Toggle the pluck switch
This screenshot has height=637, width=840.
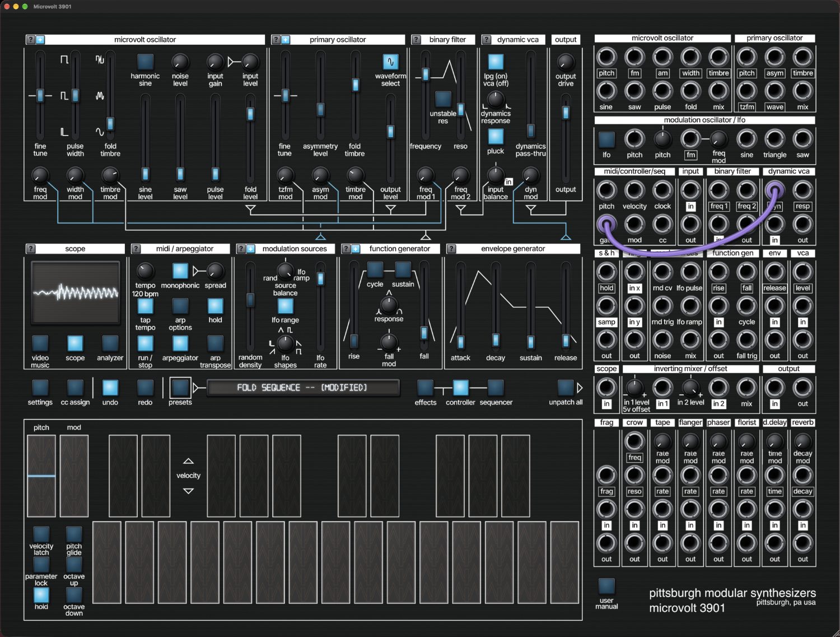tap(496, 137)
